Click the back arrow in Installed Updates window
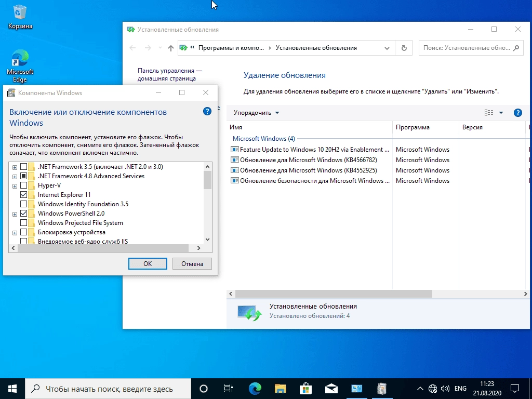 tap(132, 48)
